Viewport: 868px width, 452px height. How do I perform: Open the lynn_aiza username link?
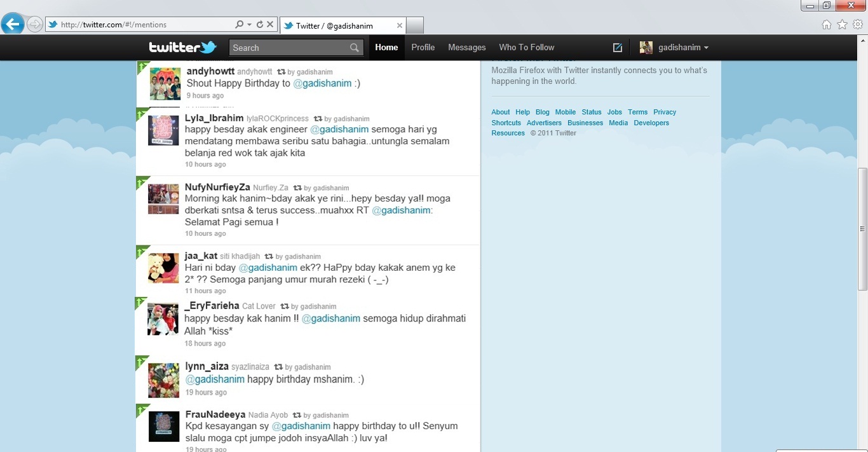pyautogui.click(x=207, y=366)
